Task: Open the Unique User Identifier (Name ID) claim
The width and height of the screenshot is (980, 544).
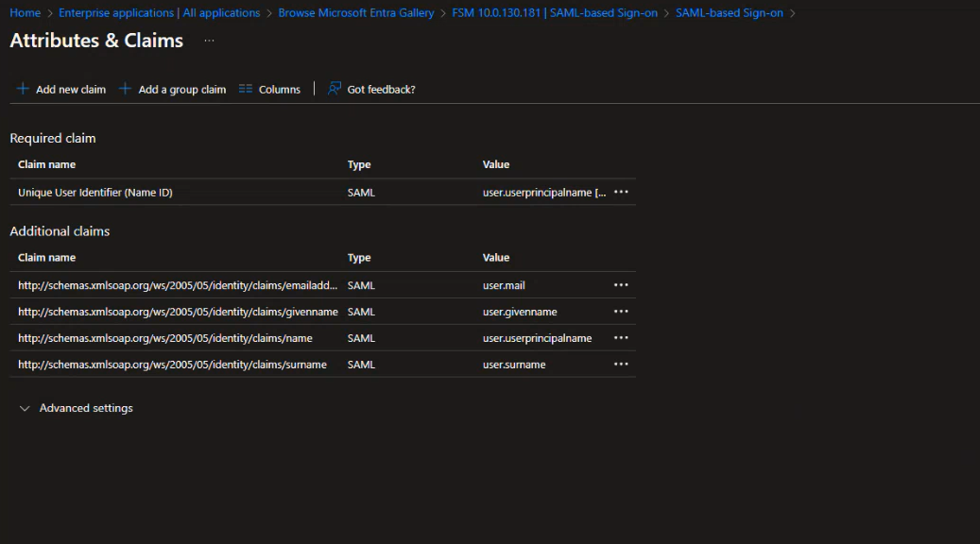Action: pos(95,192)
